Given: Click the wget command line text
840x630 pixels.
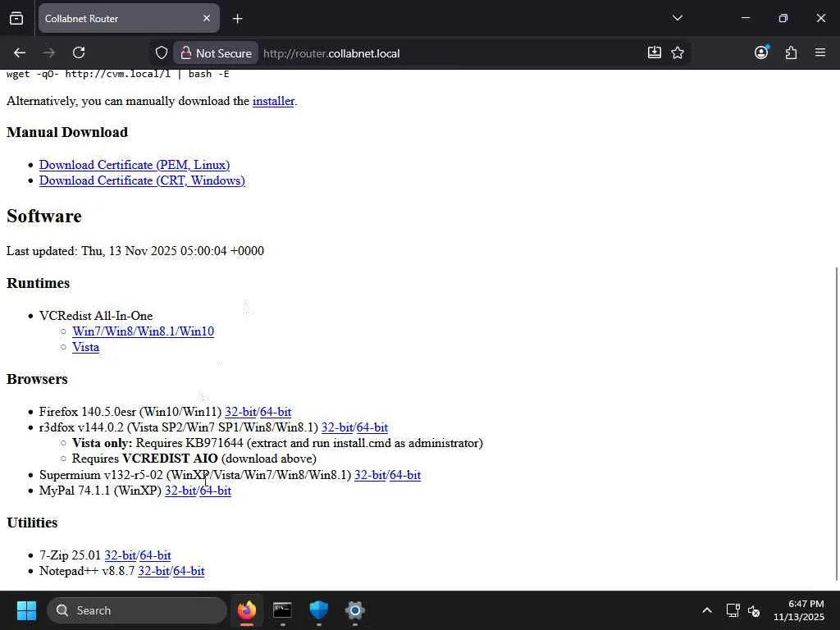Looking at the screenshot, I should 118,74.
